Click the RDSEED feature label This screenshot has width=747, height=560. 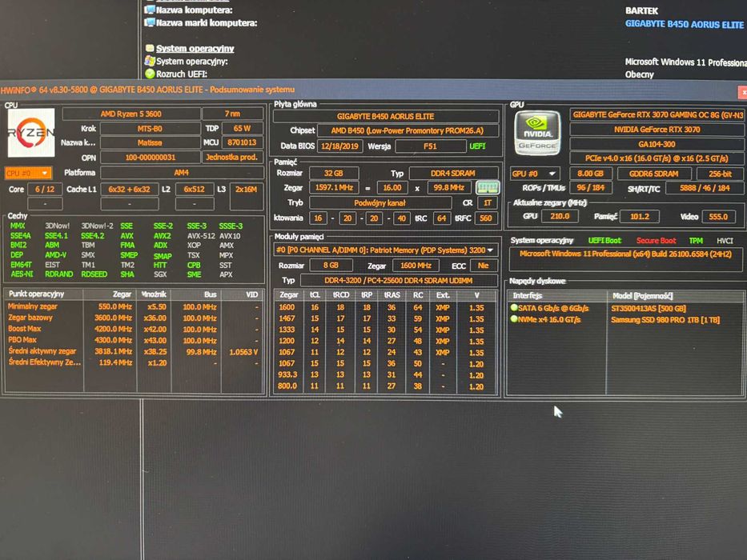[94, 274]
